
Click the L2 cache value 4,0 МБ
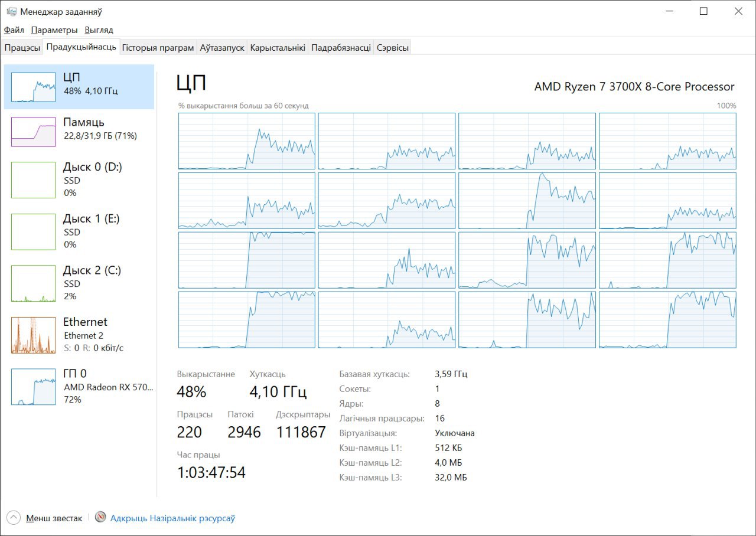(448, 463)
